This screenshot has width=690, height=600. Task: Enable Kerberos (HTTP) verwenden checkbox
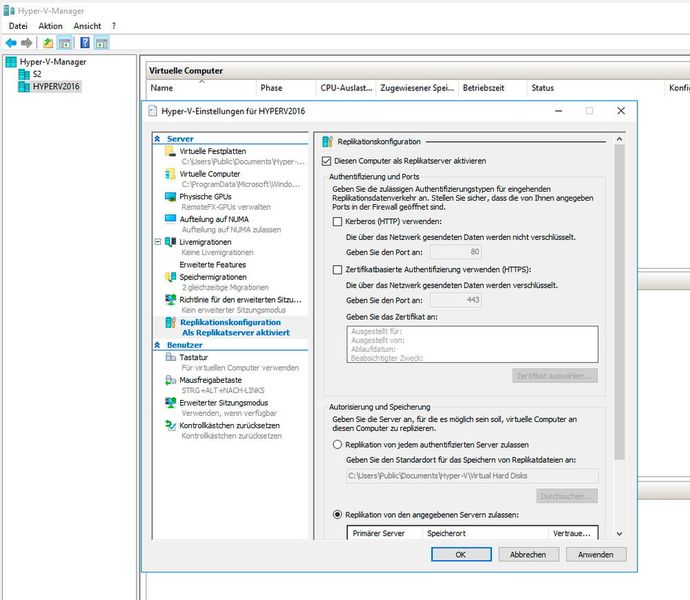pos(338,221)
